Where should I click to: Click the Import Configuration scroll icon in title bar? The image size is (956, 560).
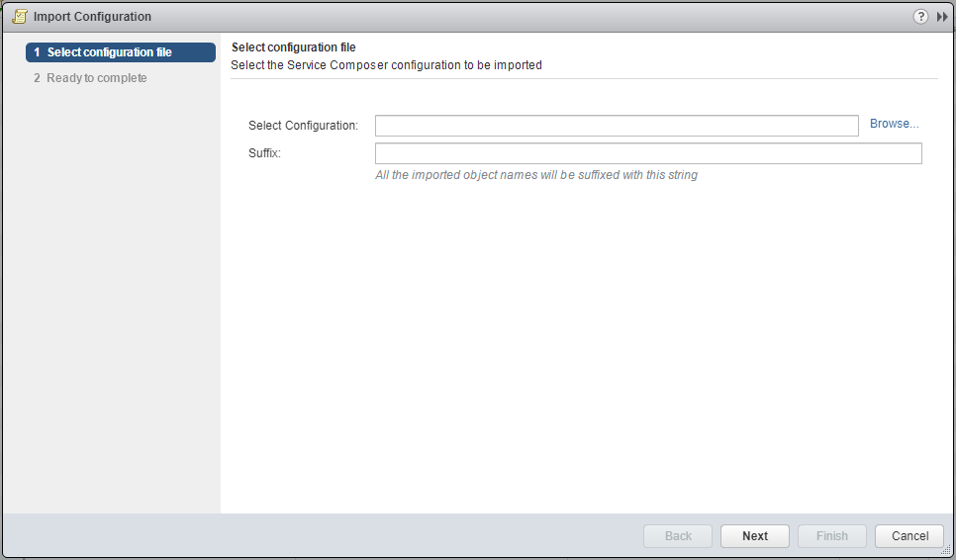(x=19, y=17)
